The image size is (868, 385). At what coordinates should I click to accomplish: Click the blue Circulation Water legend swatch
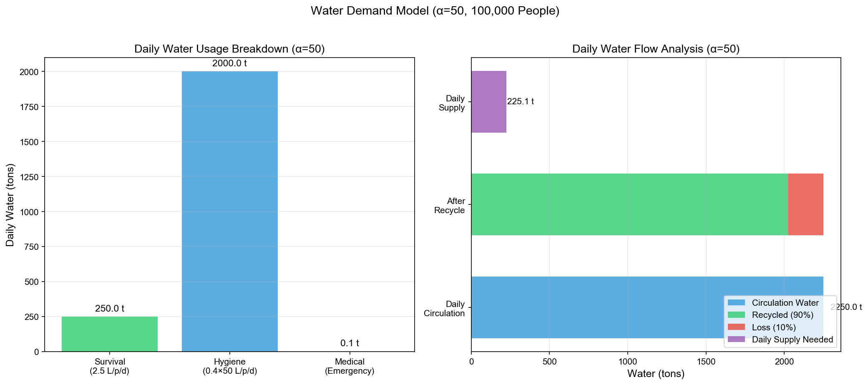point(737,303)
